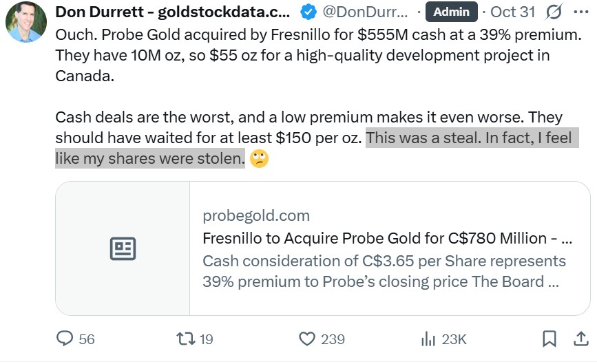
Task: Open the view analytics bar chart icon
Action: pos(428,339)
